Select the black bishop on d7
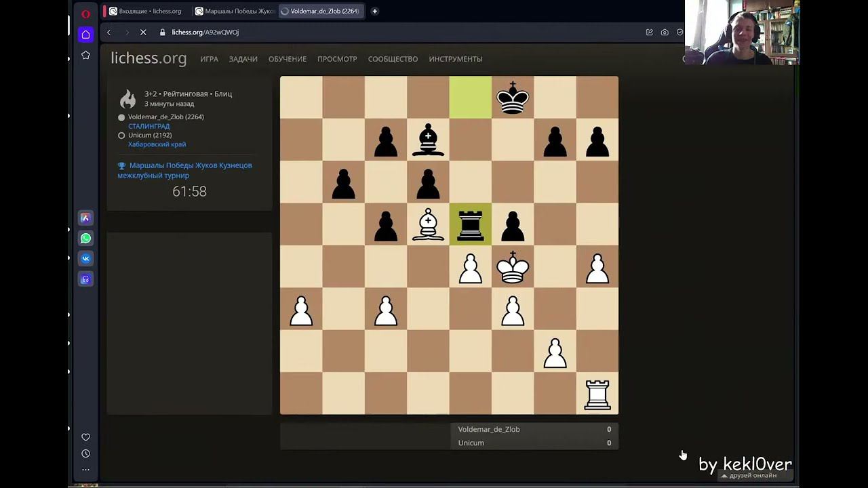This screenshot has height=488, width=868. (x=428, y=140)
